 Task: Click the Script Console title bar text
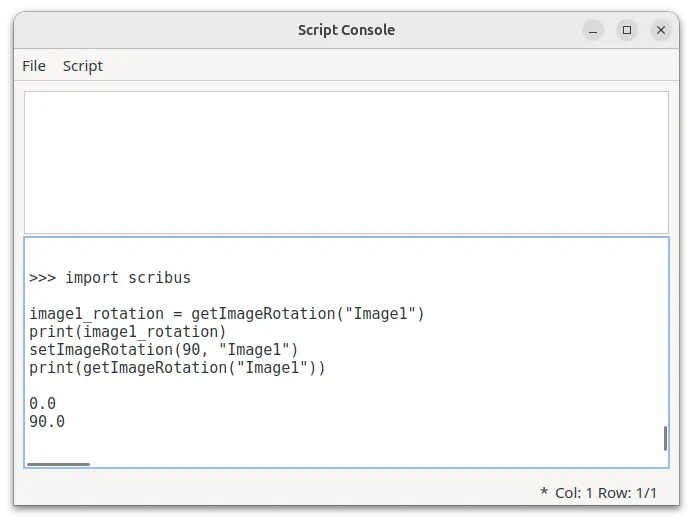tap(346, 30)
